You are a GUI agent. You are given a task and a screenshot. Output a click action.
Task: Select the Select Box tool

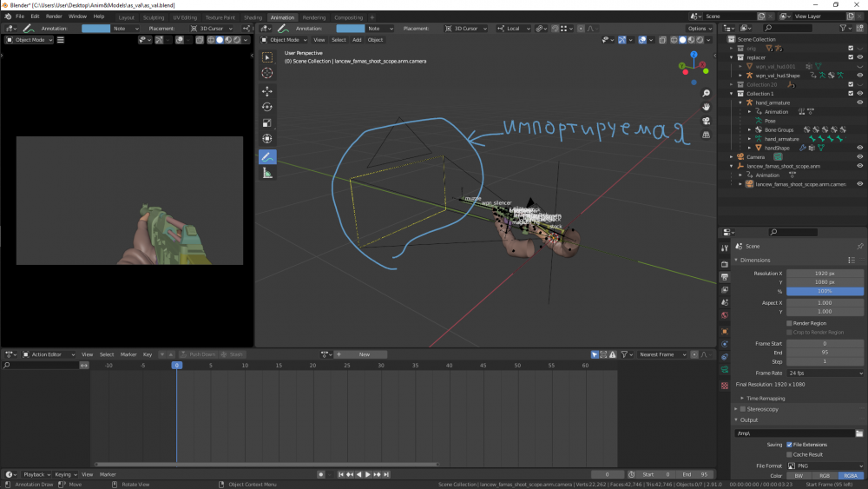(x=267, y=57)
